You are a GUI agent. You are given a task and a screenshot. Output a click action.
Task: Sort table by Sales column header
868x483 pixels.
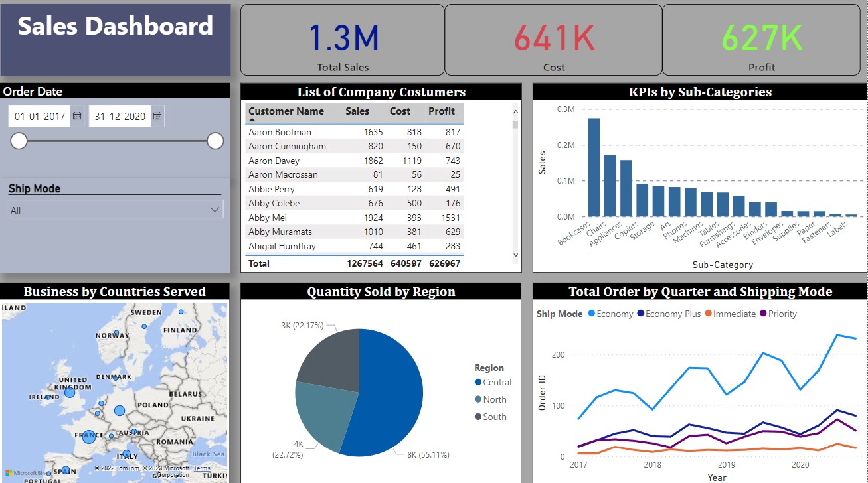tap(357, 111)
